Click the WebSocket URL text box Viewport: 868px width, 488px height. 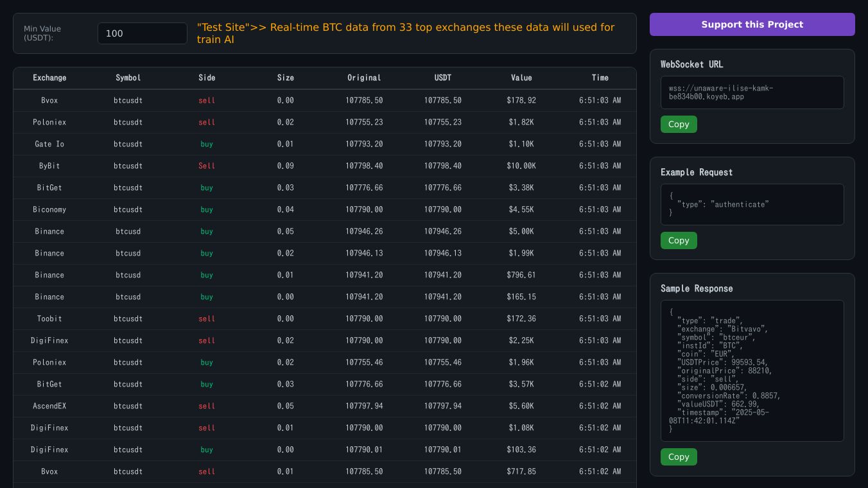pos(752,92)
